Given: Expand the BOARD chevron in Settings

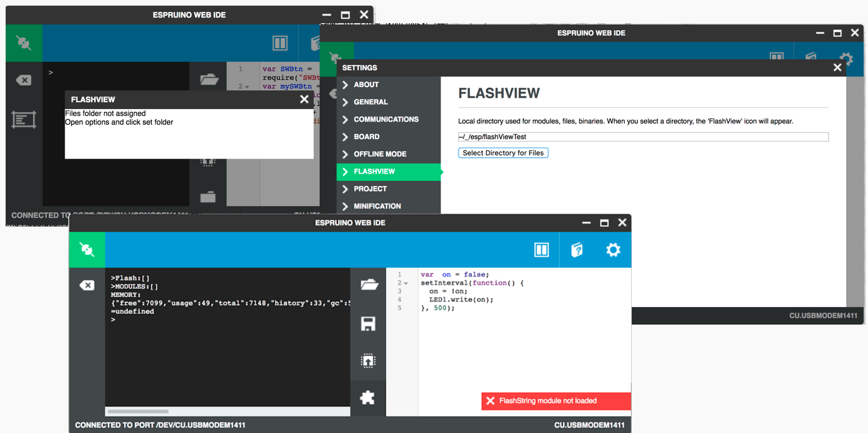Looking at the screenshot, I should click(345, 137).
